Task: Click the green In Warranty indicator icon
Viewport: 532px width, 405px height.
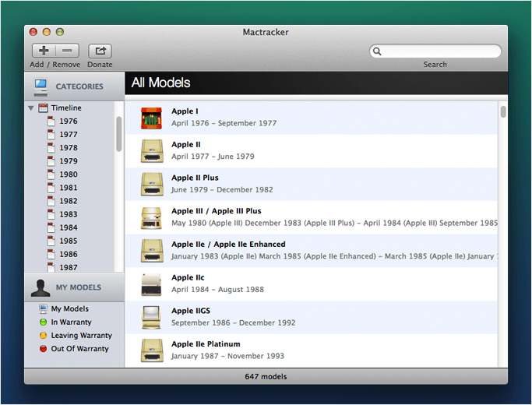Action: (x=43, y=322)
